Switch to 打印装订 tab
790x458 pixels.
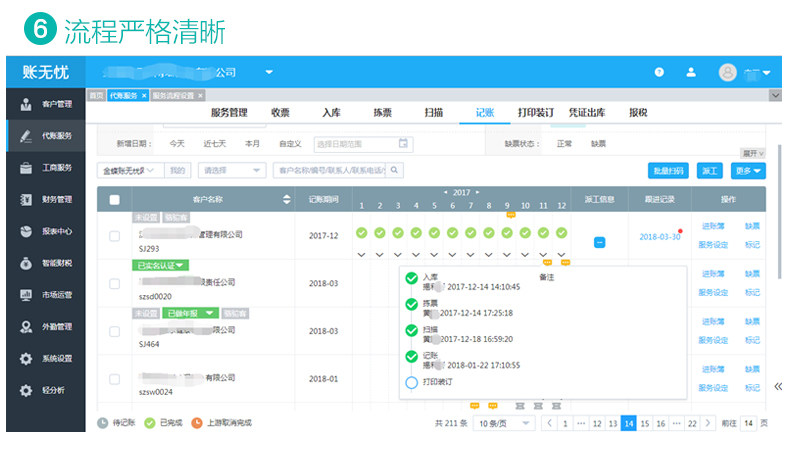click(536, 113)
